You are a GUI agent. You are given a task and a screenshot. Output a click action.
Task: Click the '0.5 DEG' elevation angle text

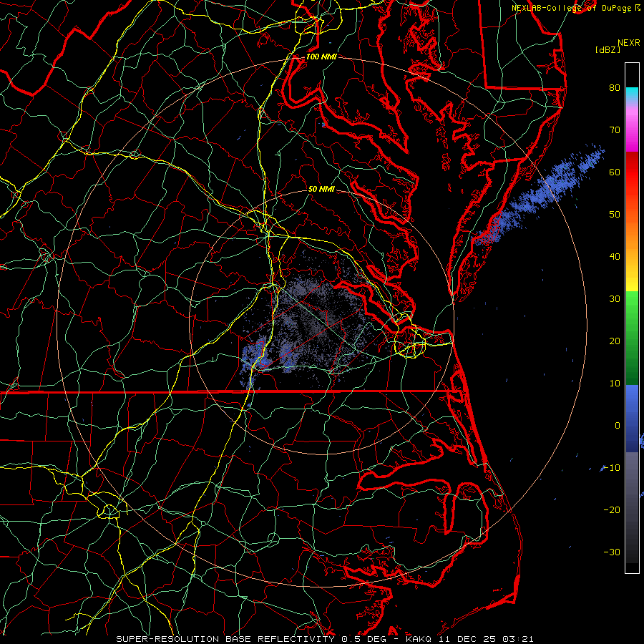(x=364, y=639)
